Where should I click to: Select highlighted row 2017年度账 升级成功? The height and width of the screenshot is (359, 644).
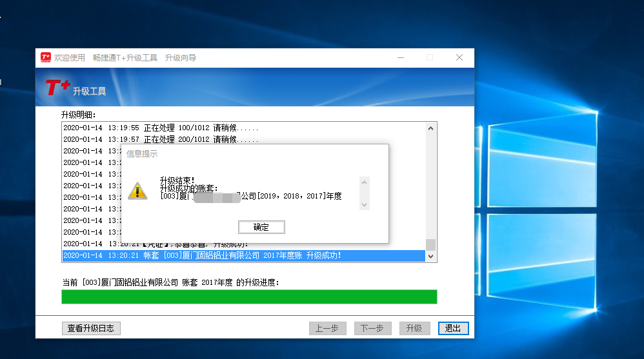(244, 256)
